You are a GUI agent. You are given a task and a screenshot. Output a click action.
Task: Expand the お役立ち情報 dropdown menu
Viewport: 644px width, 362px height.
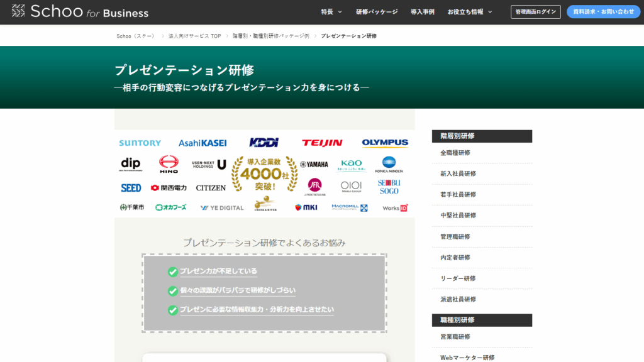(469, 12)
